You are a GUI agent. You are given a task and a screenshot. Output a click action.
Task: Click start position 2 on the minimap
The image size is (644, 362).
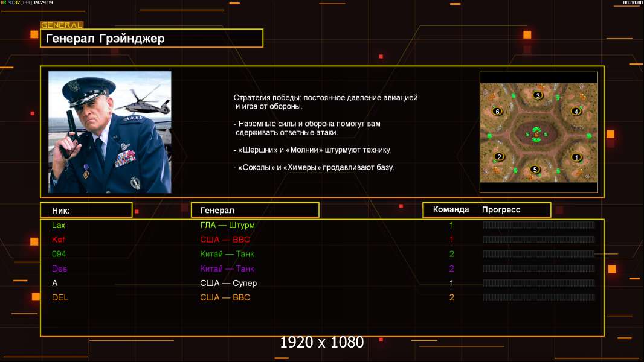coord(499,157)
